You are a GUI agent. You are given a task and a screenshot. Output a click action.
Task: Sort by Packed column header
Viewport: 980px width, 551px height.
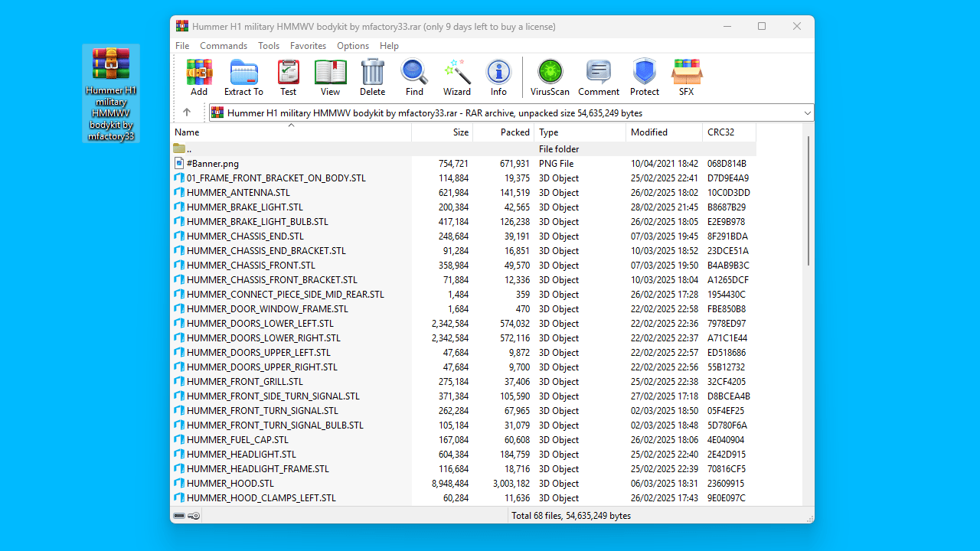(x=504, y=132)
